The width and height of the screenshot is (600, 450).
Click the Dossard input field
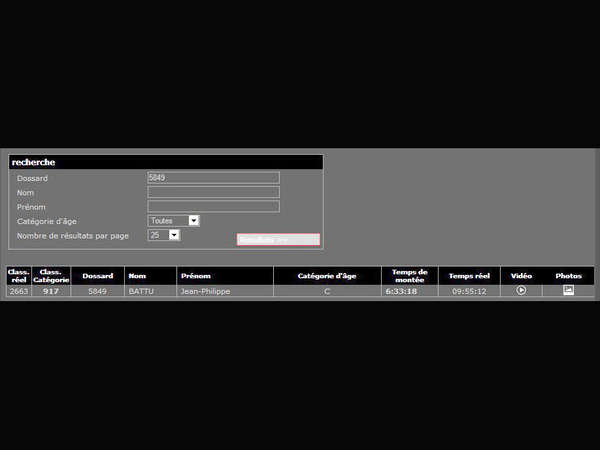[x=213, y=178]
